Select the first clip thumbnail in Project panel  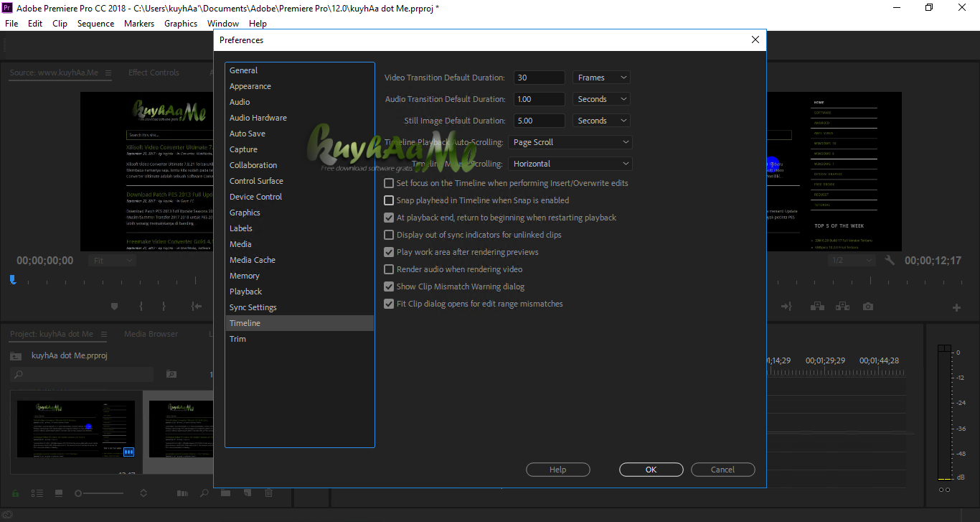coord(76,429)
